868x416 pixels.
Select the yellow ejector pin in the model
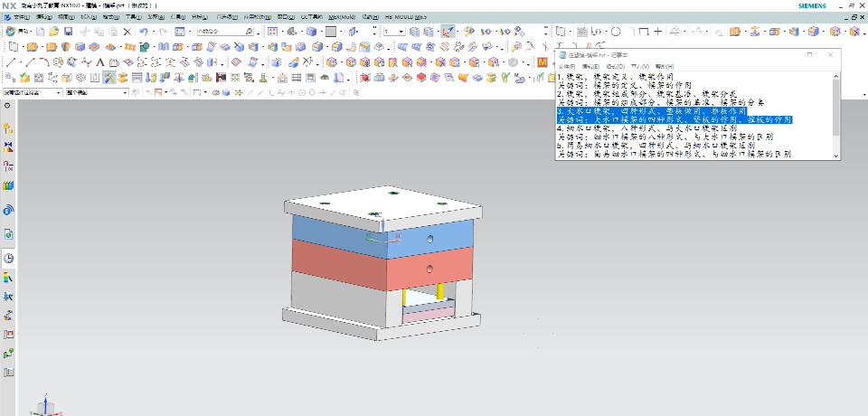pos(440,289)
